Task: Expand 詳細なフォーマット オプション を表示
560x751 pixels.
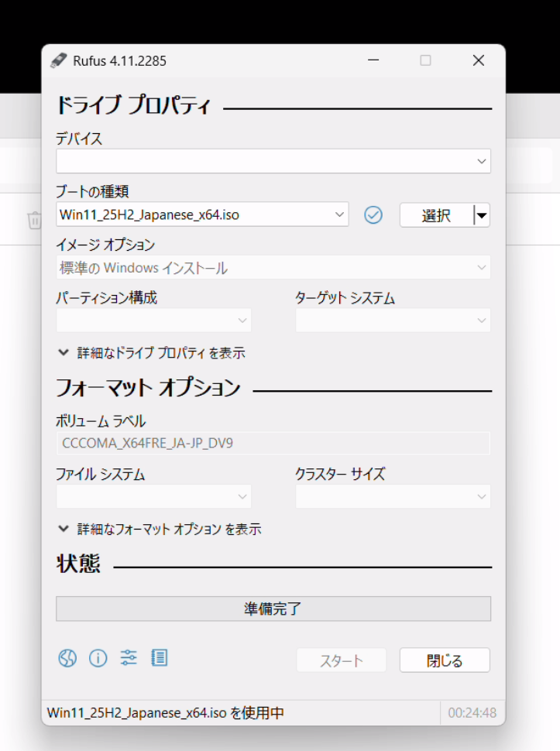Action: [x=160, y=530]
